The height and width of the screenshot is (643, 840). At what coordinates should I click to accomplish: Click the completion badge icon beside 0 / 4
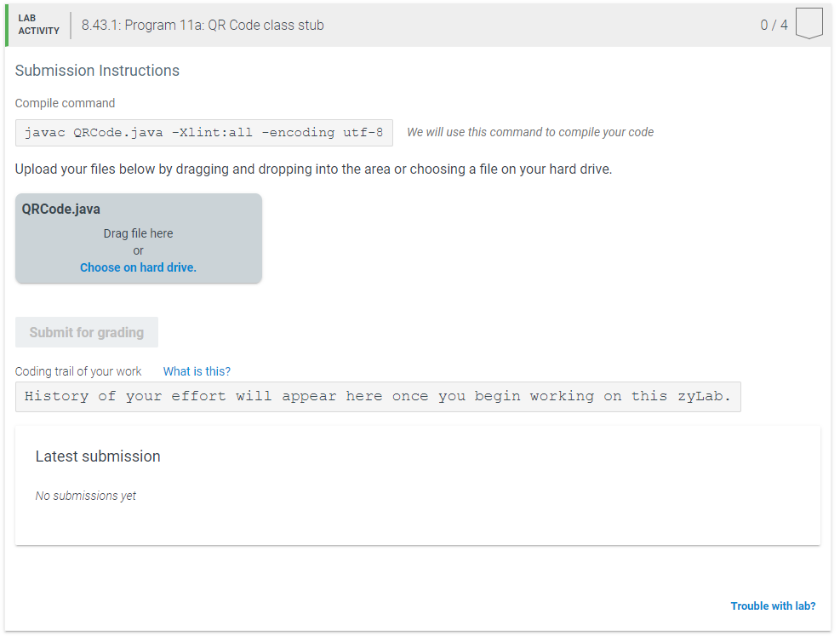click(x=809, y=23)
